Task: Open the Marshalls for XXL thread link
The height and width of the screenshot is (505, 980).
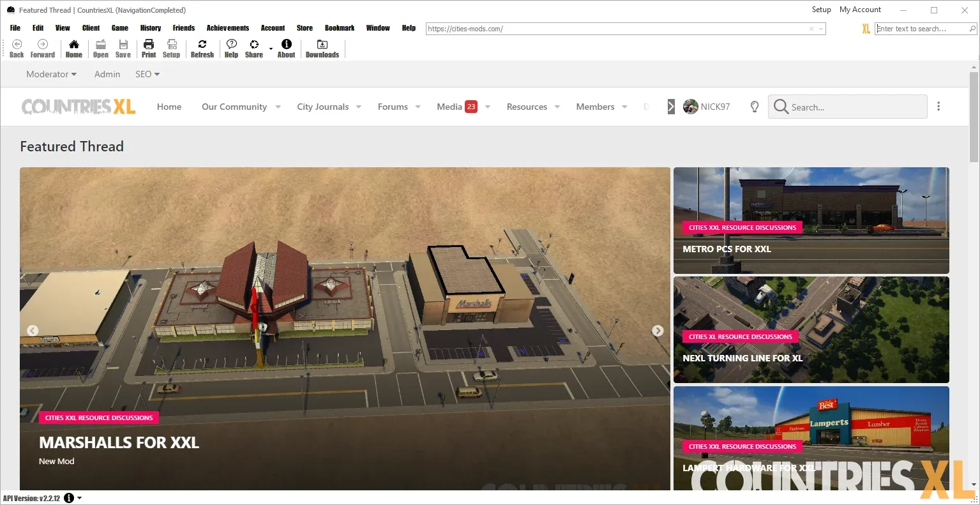Action: coord(119,442)
